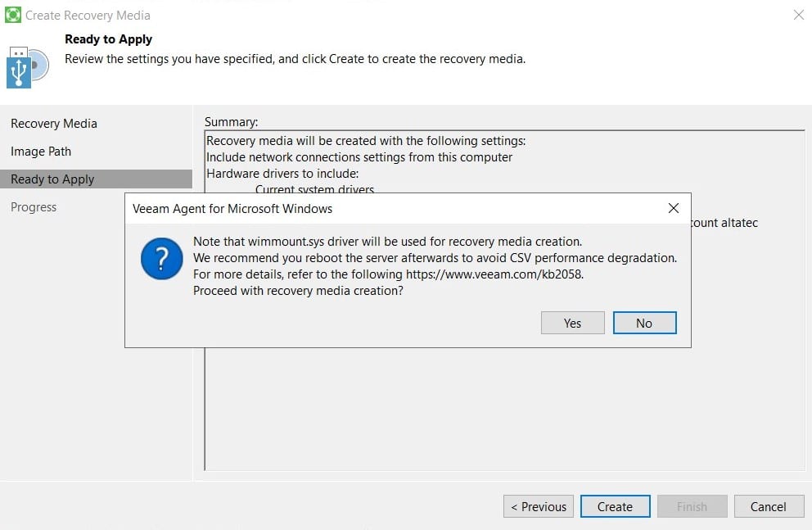Click the Create button
This screenshot has height=530, width=812.
tap(615, 506)
